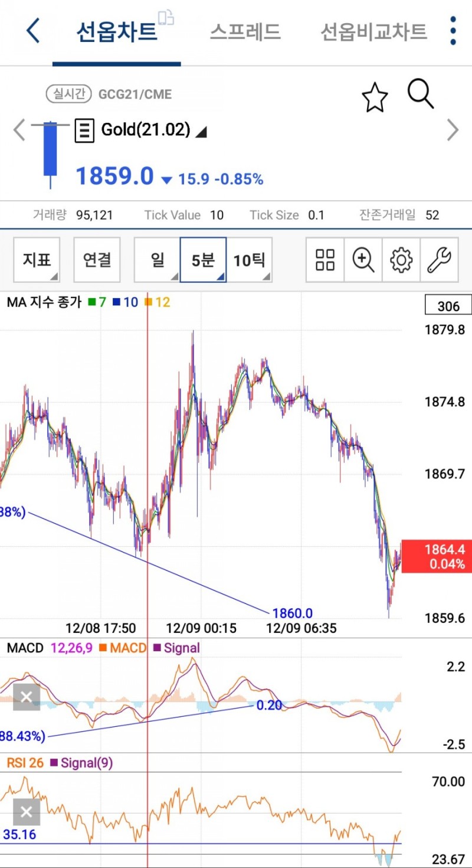Tap the blue MA 10 legend swatch

pyautogui.click(x=116, y=302)
